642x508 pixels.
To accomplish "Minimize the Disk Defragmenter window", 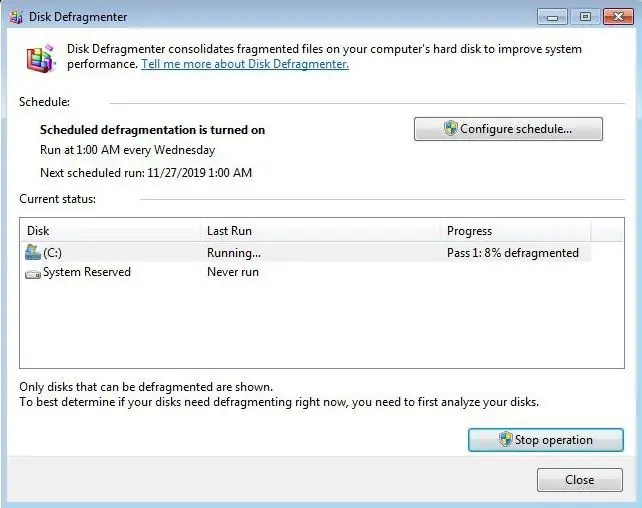I will click(552, 17).
